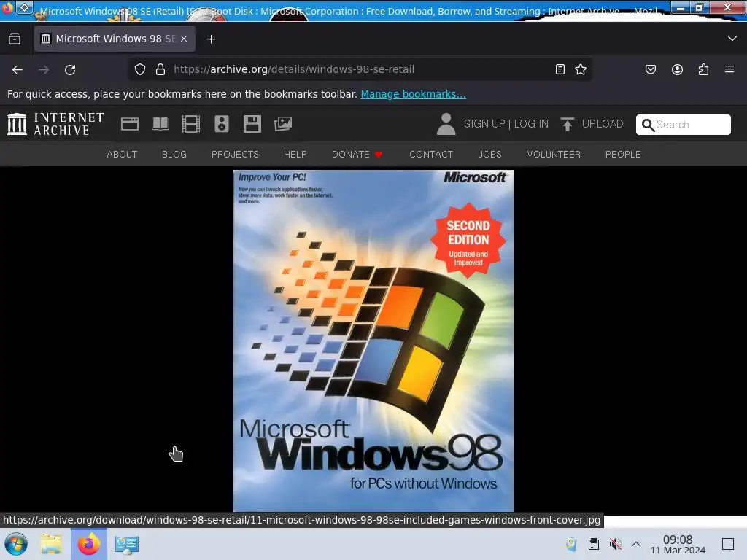This screenshot has width=747, height=560.
Task: Open the JOBS link
Action: (489, 155)
